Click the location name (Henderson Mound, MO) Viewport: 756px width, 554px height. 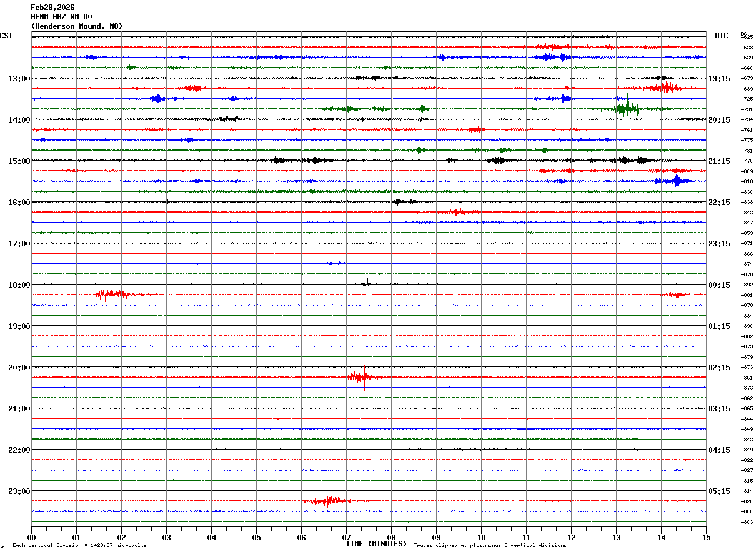point(77,26)
